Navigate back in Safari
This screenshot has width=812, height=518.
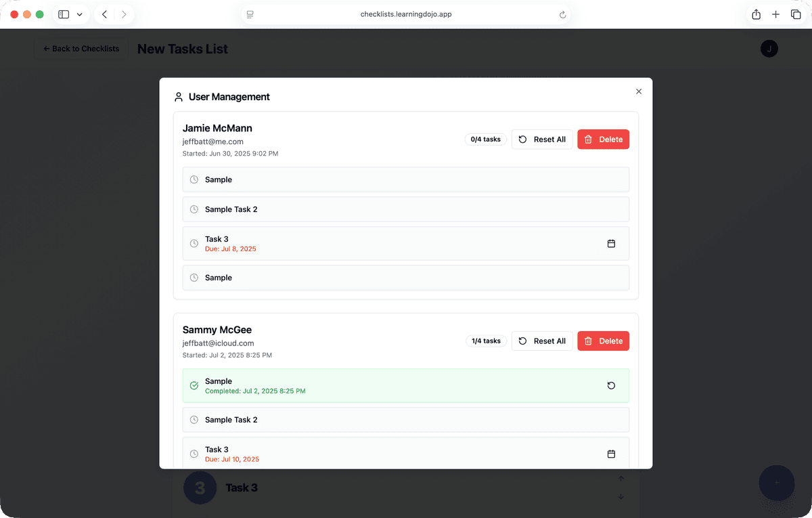[x=104, y=14]
